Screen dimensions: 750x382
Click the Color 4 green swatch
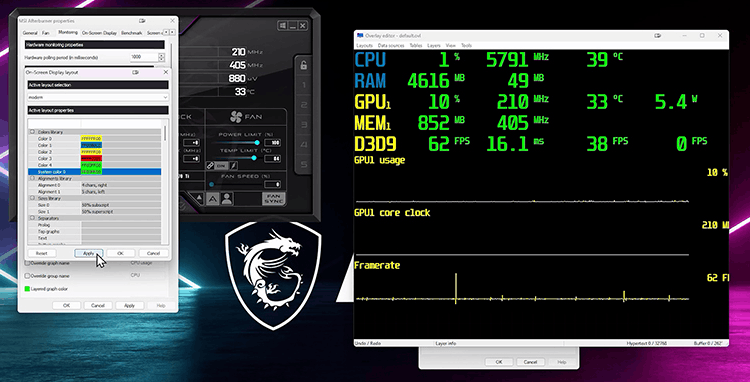pos(91,165)
